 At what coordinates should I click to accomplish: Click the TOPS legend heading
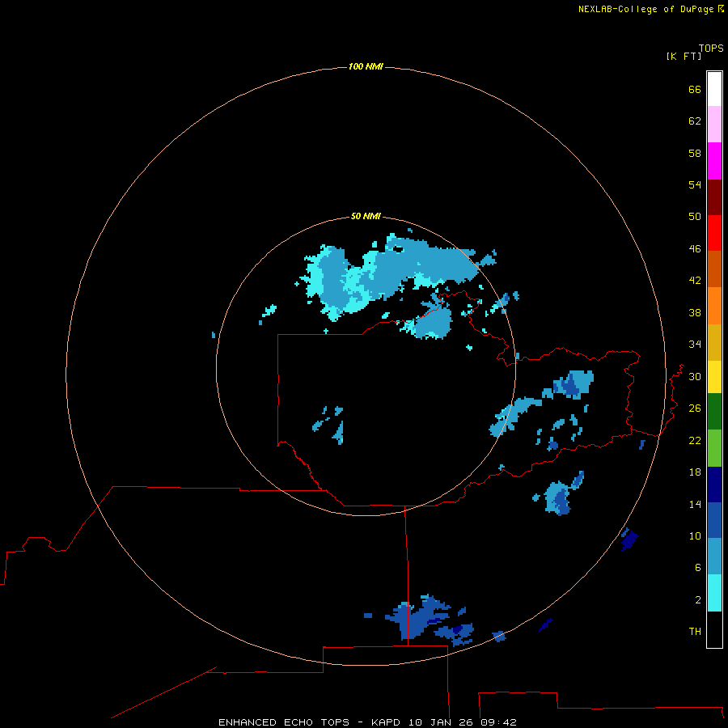pos(711,48)
